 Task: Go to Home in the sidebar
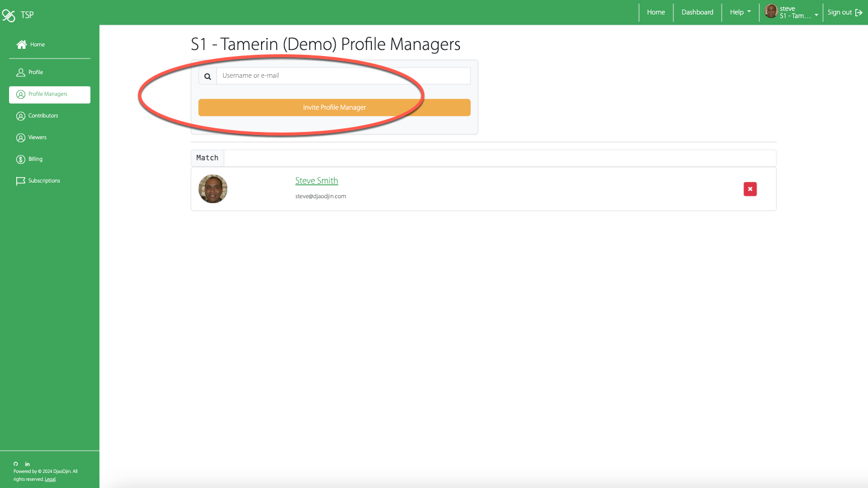pos(37,45)
